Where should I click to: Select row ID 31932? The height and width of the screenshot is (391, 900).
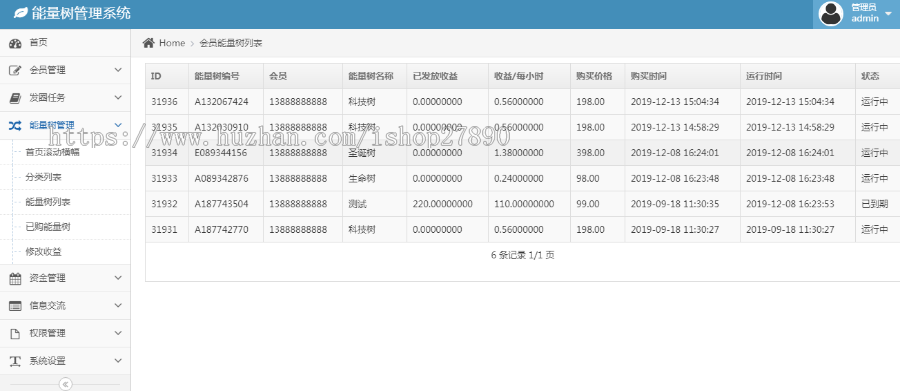pos(164,204)
